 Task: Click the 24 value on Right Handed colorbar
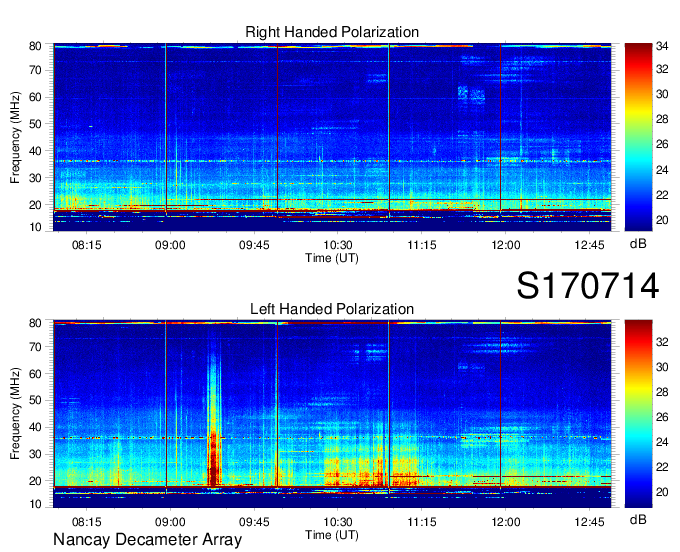[662, 170]
